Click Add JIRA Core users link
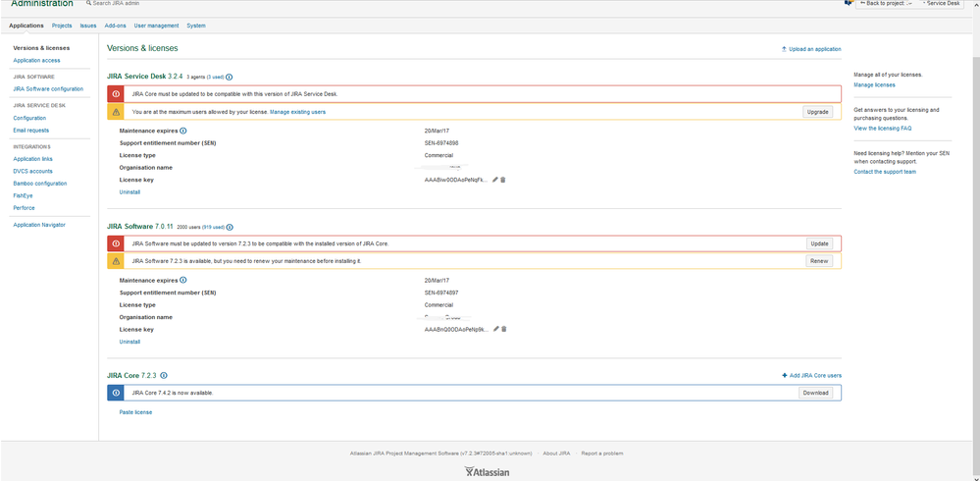The height and width of the screenshot is (481, 980). (x=811, y=376)
